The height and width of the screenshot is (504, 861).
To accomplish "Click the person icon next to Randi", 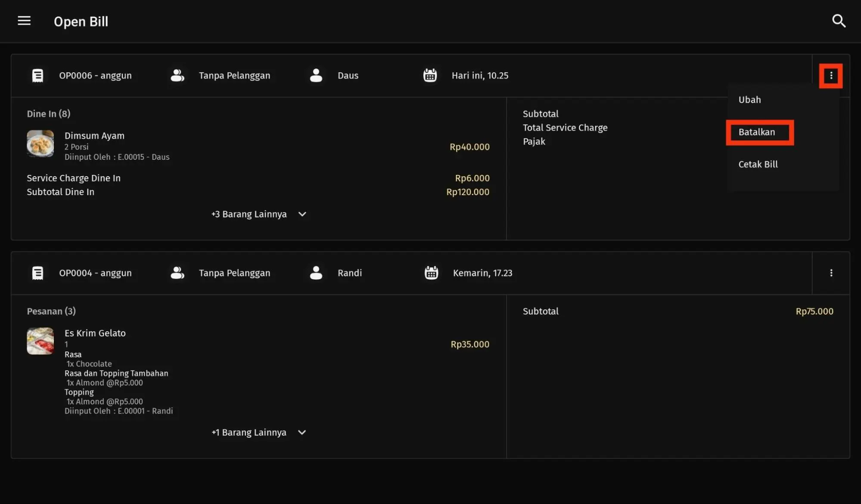I will [316, 273].
